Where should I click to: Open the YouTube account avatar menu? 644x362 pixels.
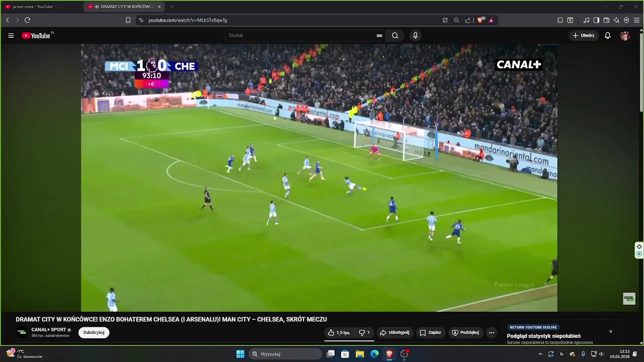click(x=625, y=36)
